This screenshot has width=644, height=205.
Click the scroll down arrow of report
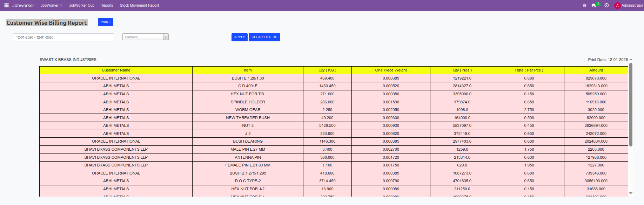[x=631, y=193]
